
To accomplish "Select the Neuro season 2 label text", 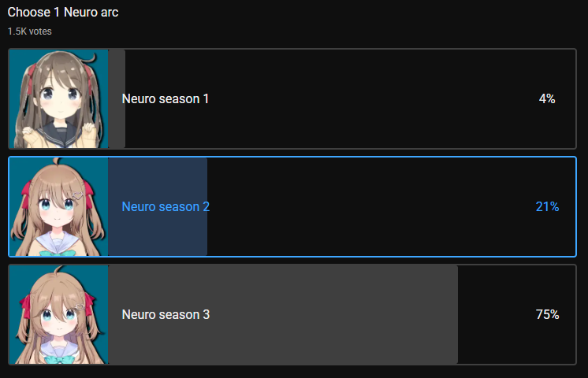I will click(x=166, y=207).
